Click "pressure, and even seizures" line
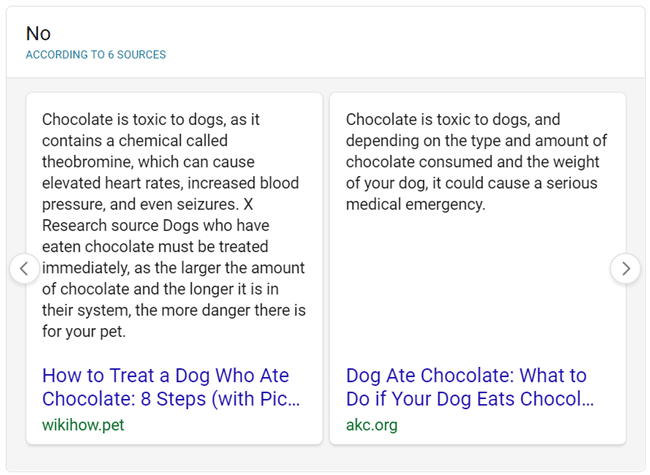 tap(140, 204)
